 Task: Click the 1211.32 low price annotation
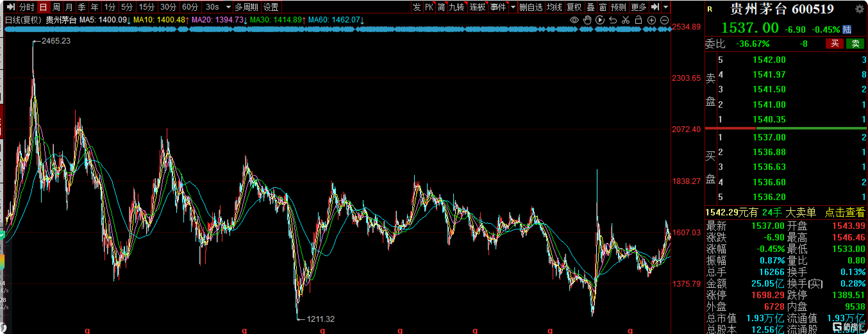pyautogui.click(x=321, y=319)
